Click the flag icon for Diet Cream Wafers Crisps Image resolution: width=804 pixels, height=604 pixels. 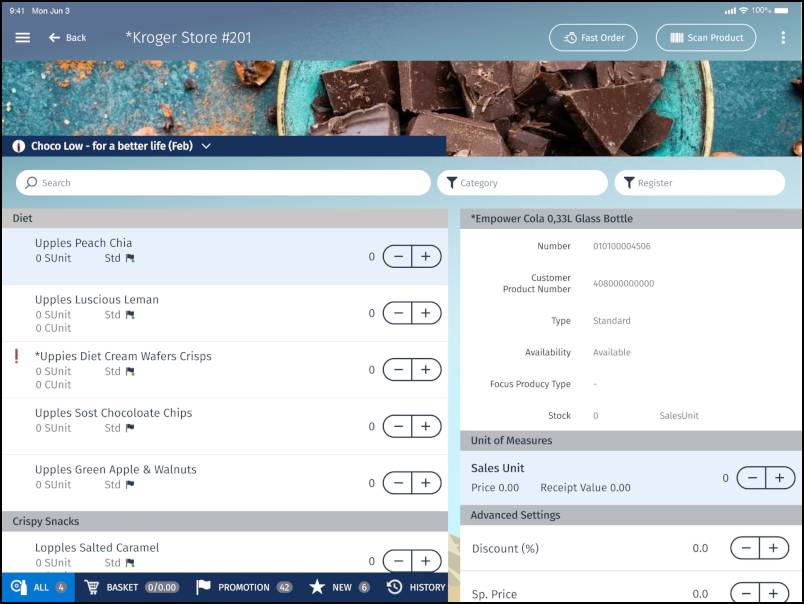click(130, 371)
